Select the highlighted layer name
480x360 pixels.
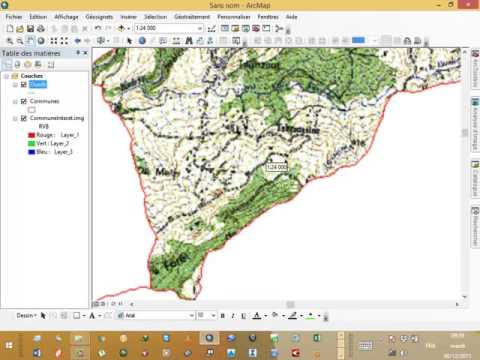[x=38, y=85]
